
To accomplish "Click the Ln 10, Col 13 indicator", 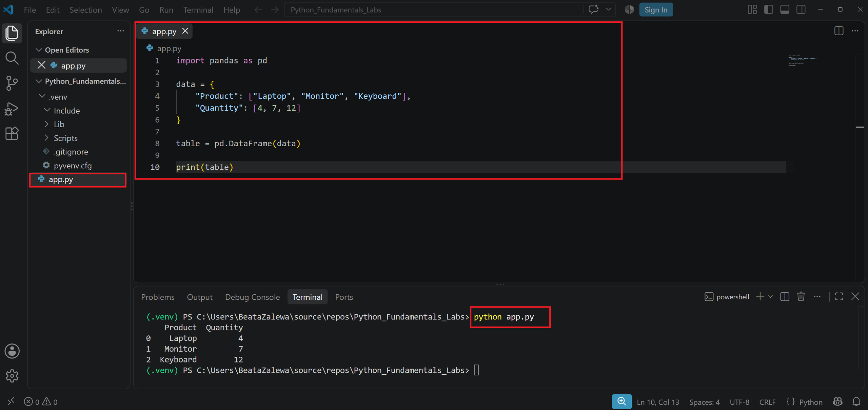I will 658,402.
